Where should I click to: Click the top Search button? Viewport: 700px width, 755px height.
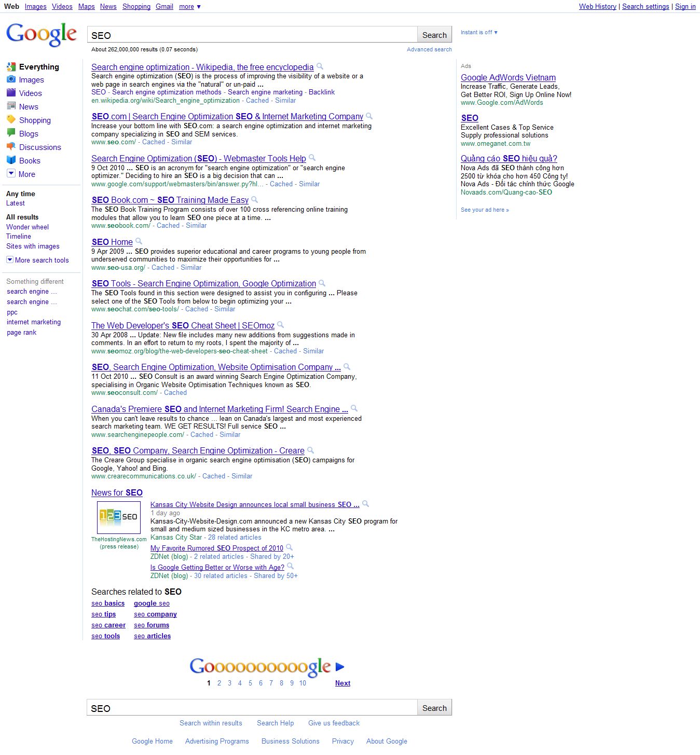coord(434,35)
